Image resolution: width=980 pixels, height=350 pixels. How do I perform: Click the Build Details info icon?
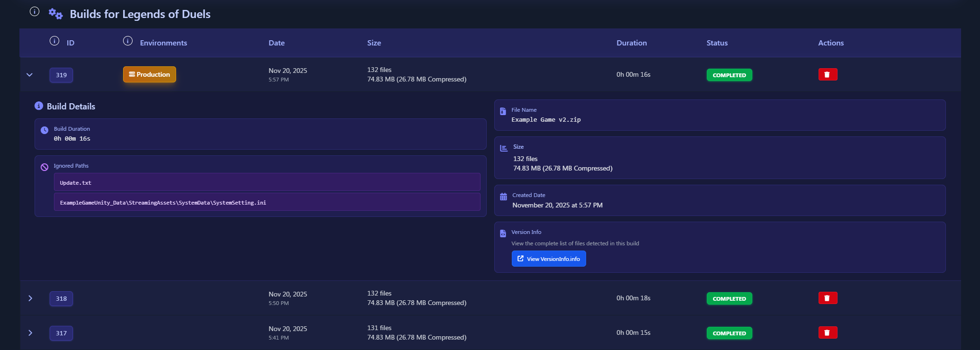tap(39, 106)
